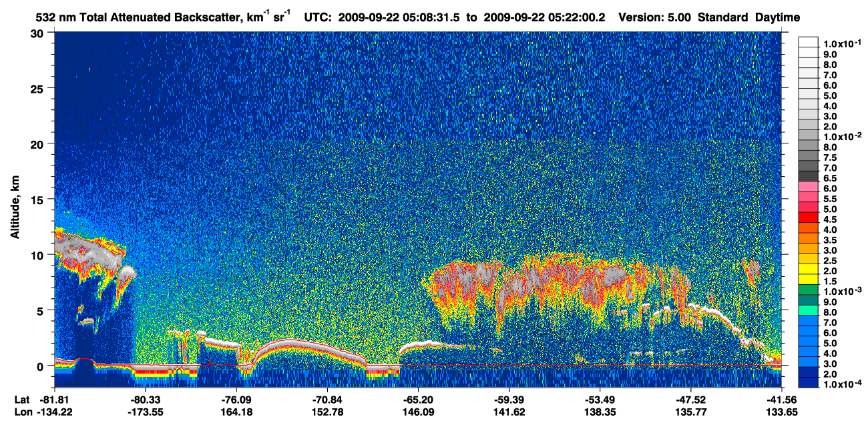The image size is (868, 445).
Task: Click longitude value '152.78'
Action: click(327, 412)
